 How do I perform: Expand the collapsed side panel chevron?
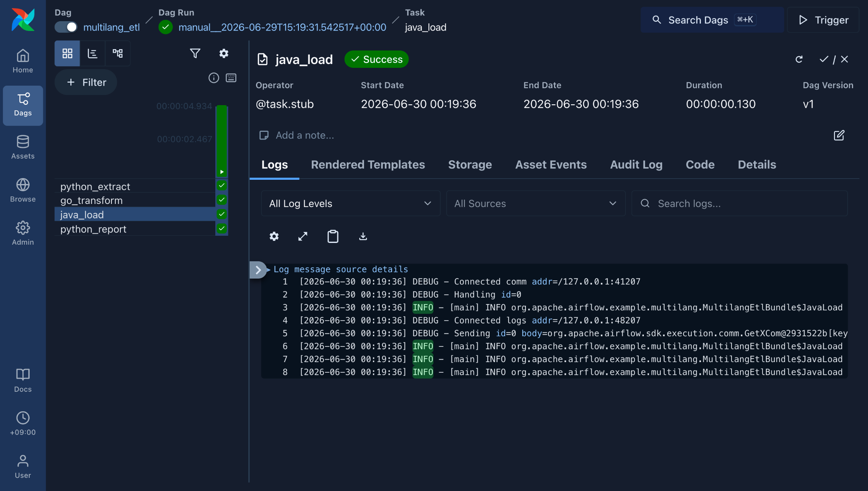258,270
